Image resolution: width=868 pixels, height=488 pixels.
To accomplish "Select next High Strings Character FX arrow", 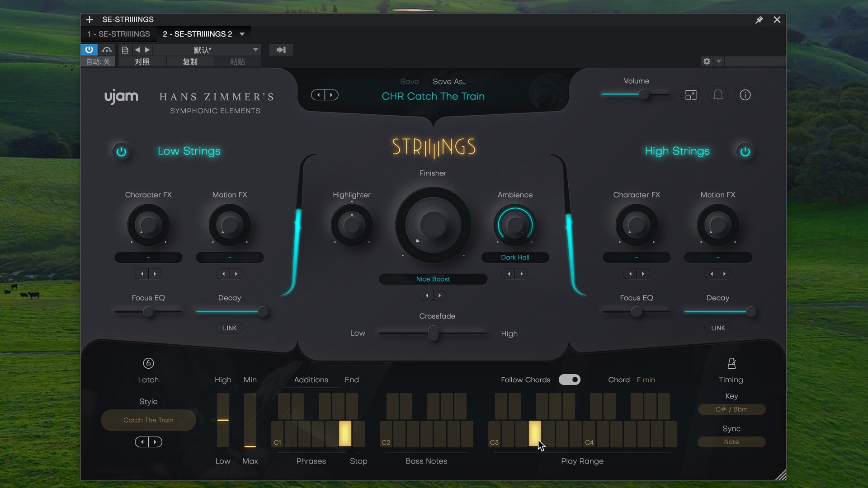I will [x=643, y=274].
